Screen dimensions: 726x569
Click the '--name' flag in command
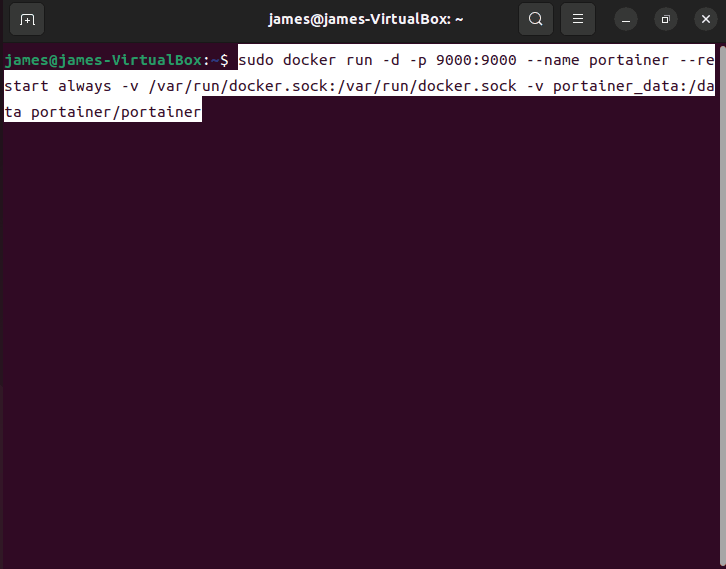[x=553, y=60]
